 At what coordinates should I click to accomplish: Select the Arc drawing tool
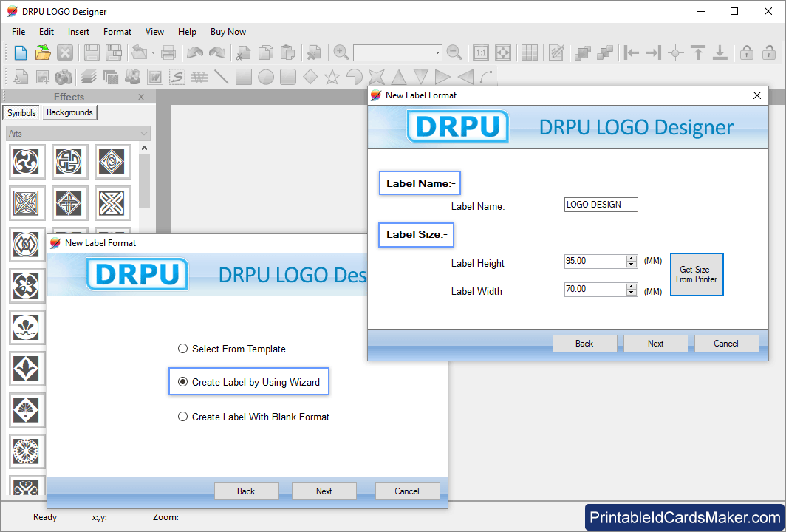(487, 77)
